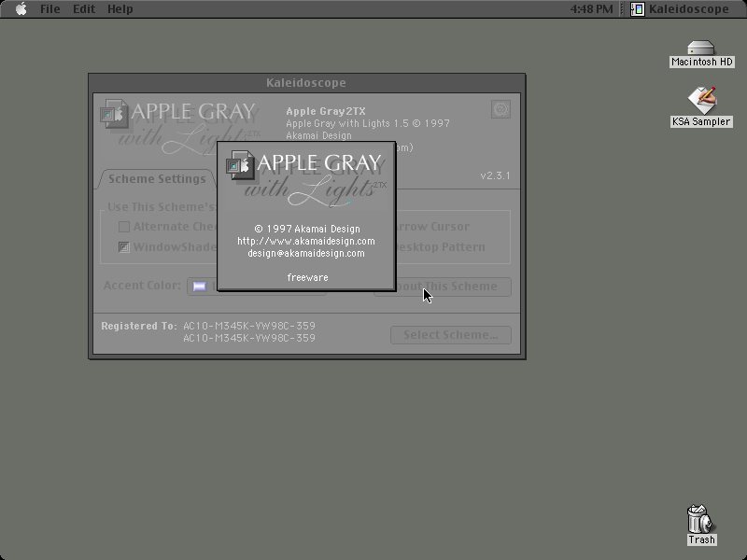Open the Edit menu

[84, 9]
